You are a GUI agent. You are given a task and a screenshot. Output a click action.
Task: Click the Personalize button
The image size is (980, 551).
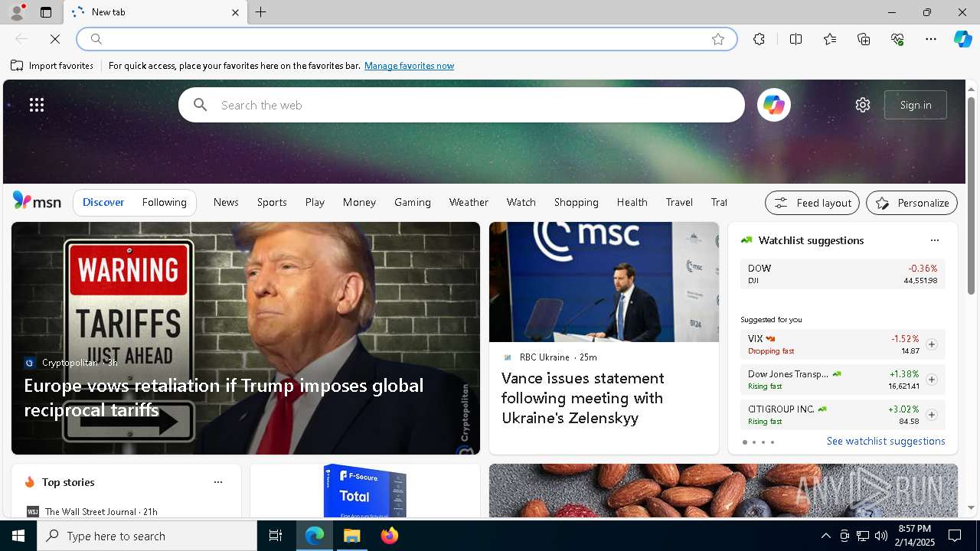[x=912, y=203]
